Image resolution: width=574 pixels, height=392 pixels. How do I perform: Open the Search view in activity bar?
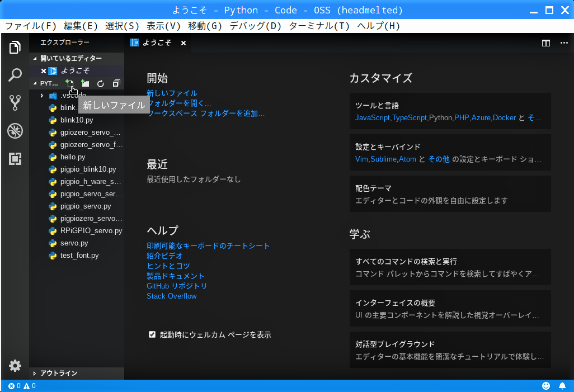(x=15, y=75)
